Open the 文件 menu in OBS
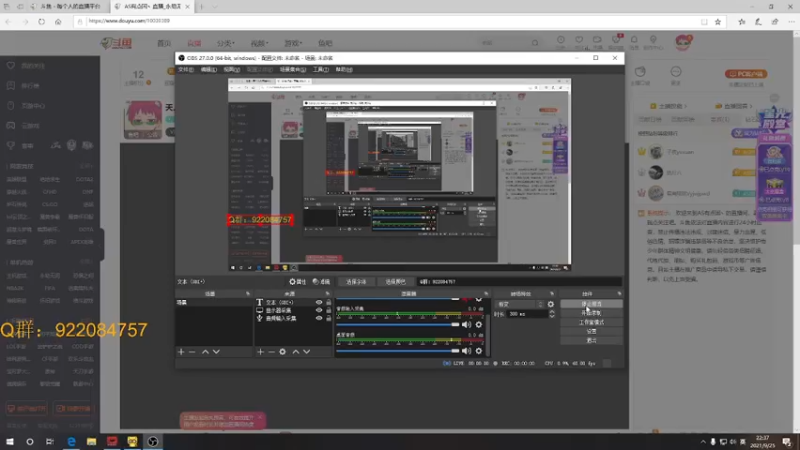This screenshot has width=800, height=450. [x=186, y=69]
